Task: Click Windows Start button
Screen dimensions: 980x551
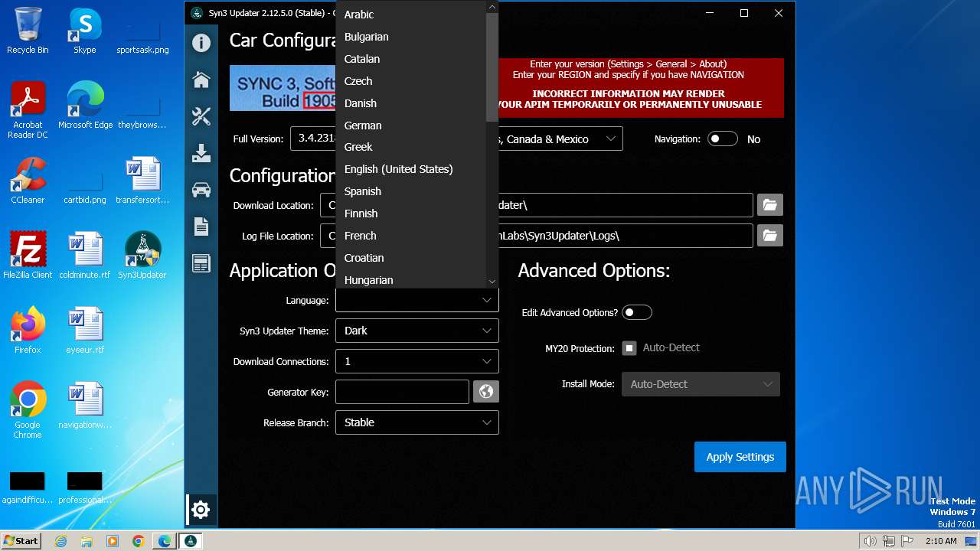Action: tap(21, 541)
